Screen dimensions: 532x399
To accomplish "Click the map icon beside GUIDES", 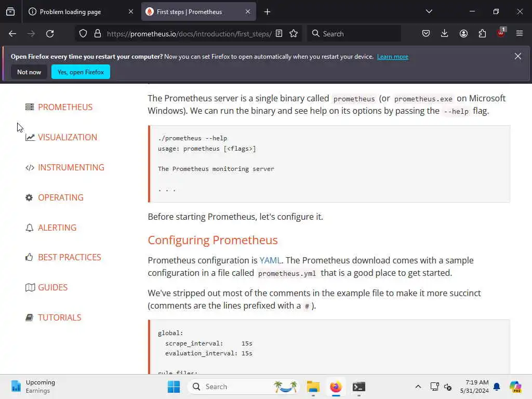I will tap(30, 287).
